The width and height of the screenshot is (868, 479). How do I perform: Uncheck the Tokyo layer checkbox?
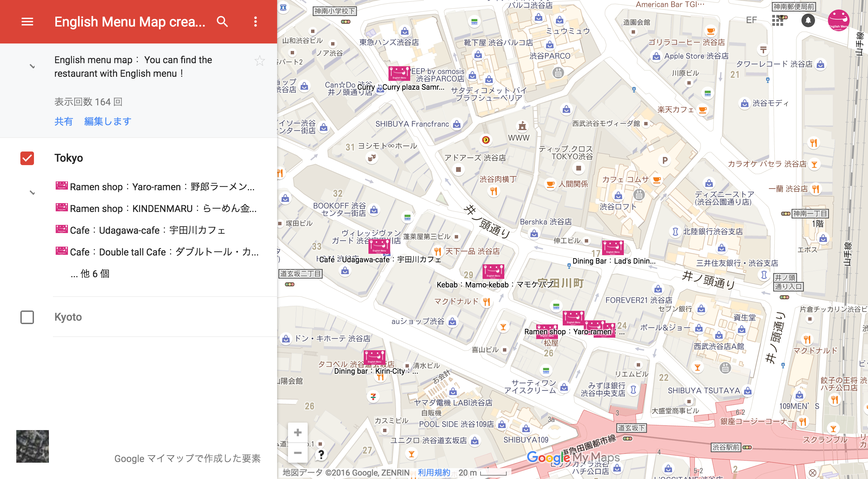(x=27, y=158)
